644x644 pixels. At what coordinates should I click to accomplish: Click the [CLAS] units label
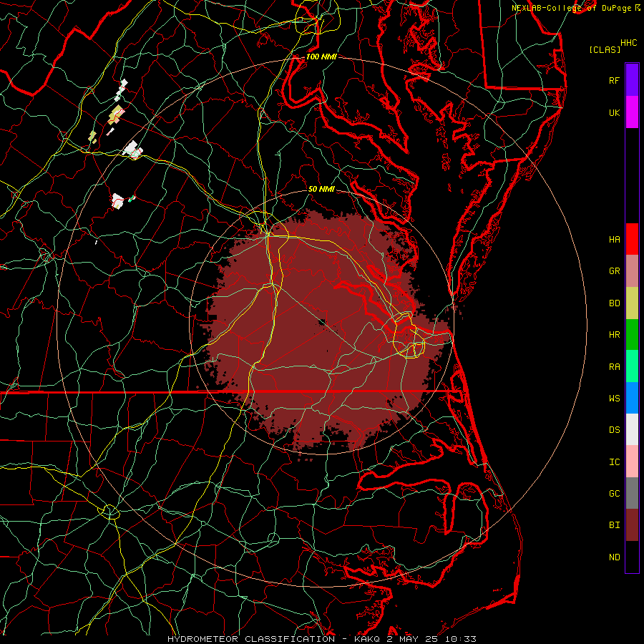[x=605, y=49]
